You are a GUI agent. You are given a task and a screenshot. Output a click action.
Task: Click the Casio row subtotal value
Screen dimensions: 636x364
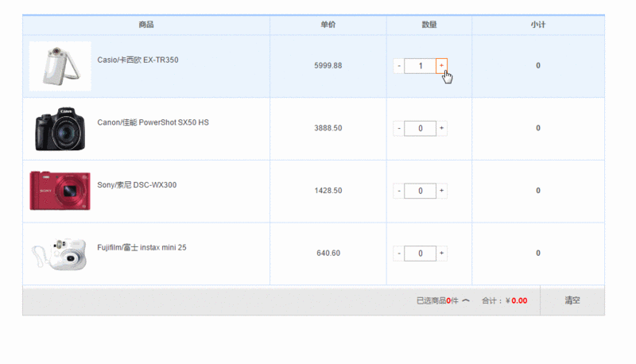point(538,66)
